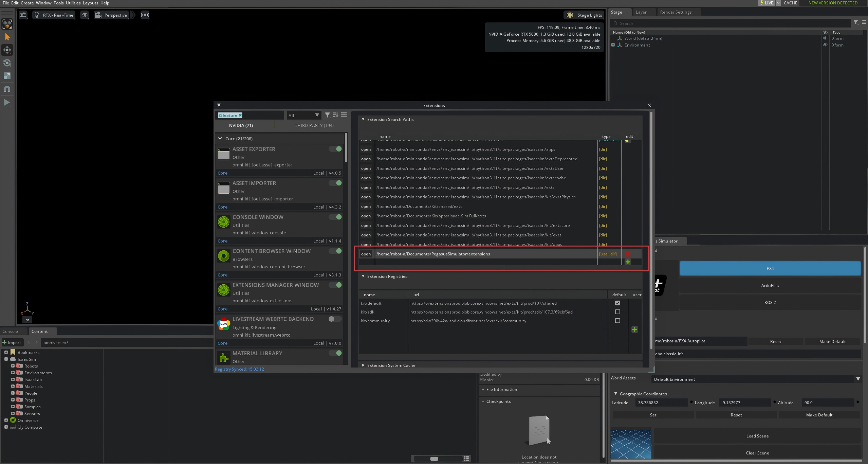Switch to the Console tab
The image size is (868, 464).
pos(10,331)
